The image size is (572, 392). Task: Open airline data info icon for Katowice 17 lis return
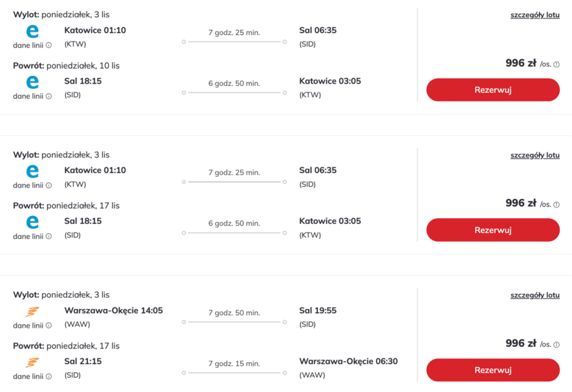(49, 236)
